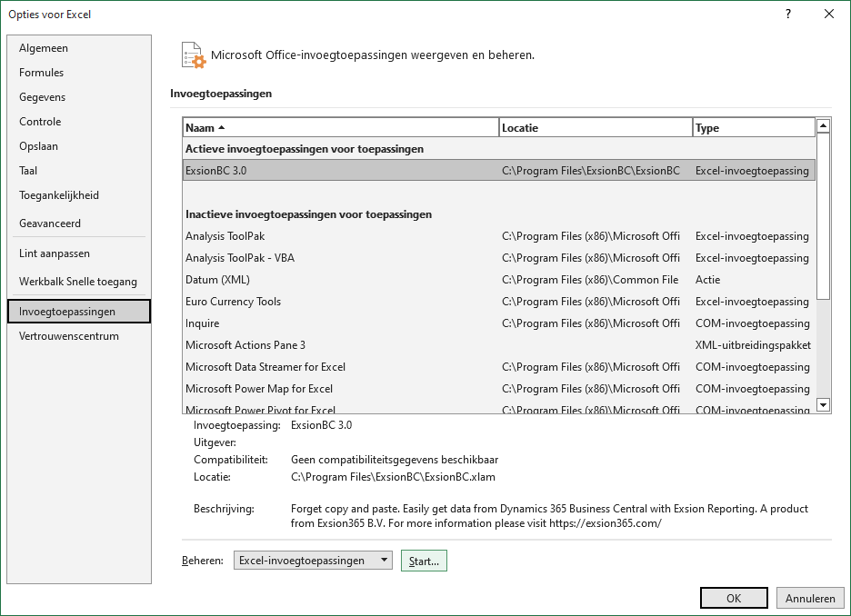
Task: Close the Opties voor Excel dialog
Action: [829, 15]
